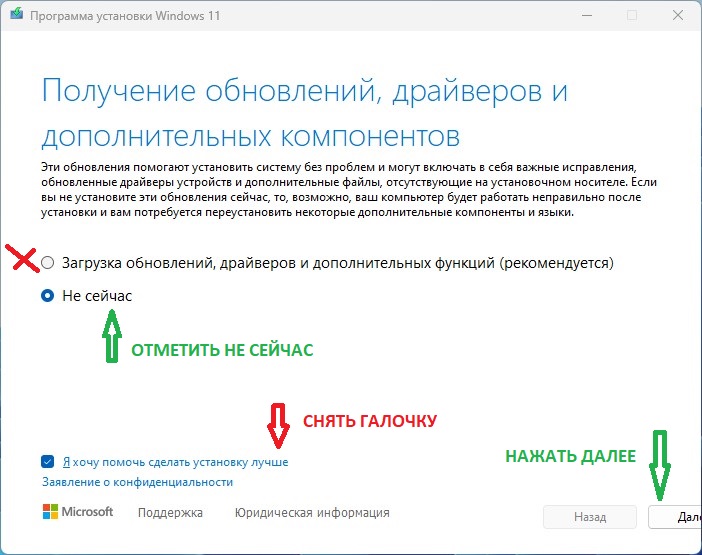Open the Заявление о конфиденциальности link
This screenshot has width=702, height=555.
[137, 482]
